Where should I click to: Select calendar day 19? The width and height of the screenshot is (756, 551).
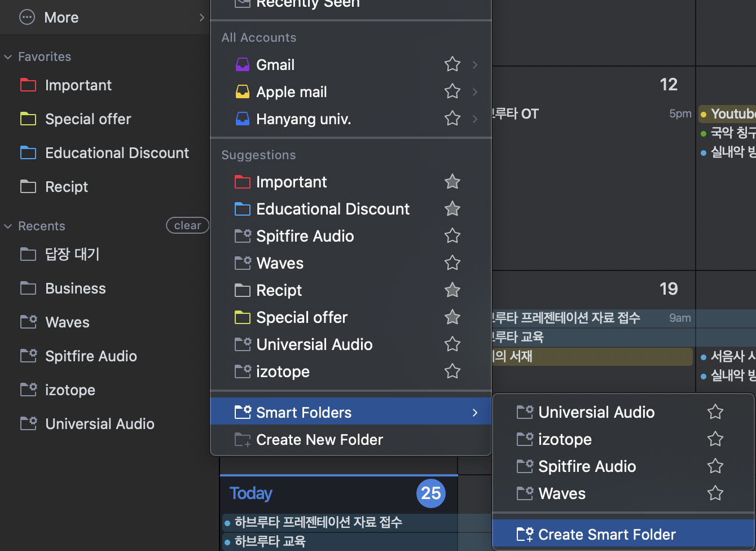(x=669, y=289)
